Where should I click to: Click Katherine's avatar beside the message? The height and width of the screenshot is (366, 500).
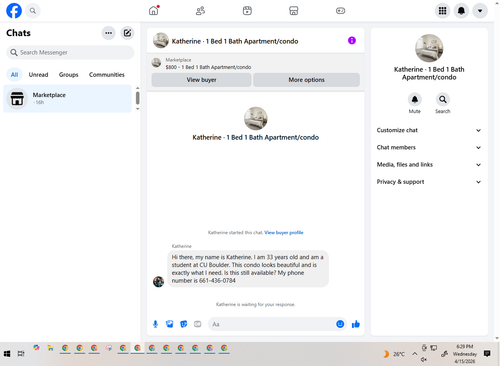click(x=158, y=282)
